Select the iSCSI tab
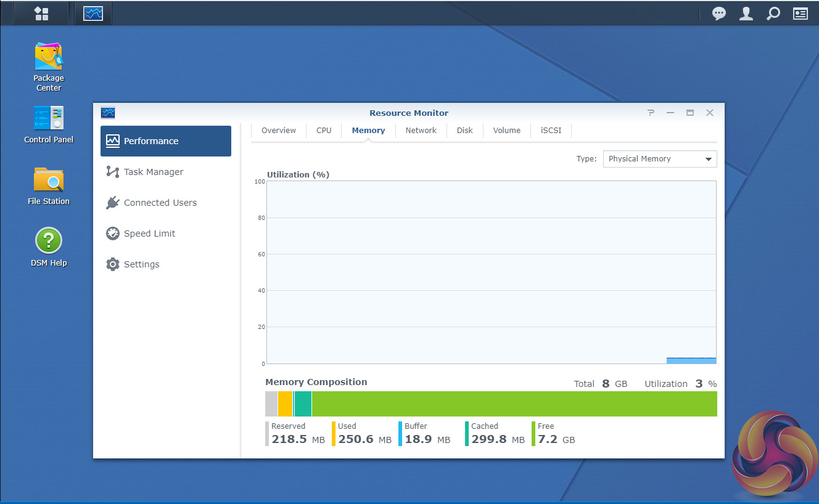Viewport: 819px width, 504px height. 551,131
